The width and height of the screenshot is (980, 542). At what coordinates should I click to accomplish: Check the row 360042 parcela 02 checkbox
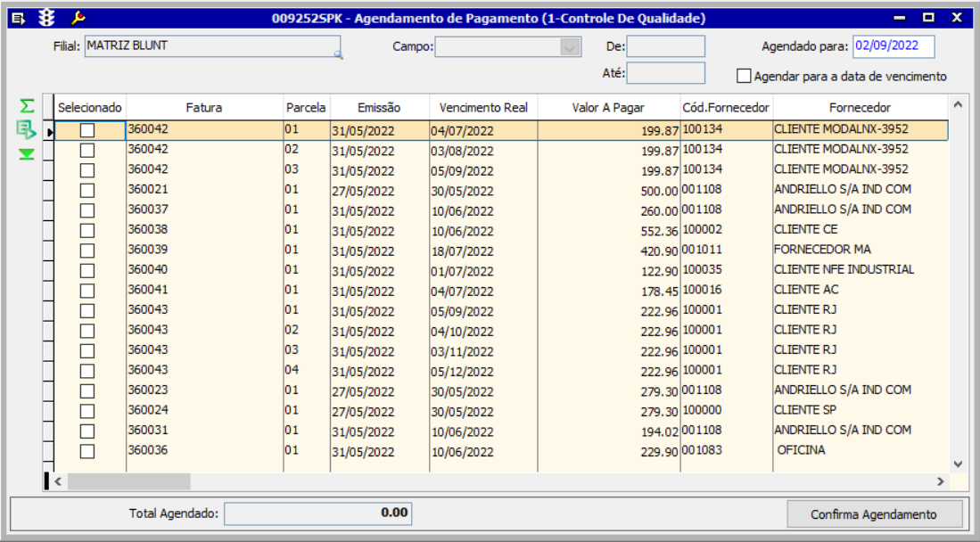[x=87, y=151]
